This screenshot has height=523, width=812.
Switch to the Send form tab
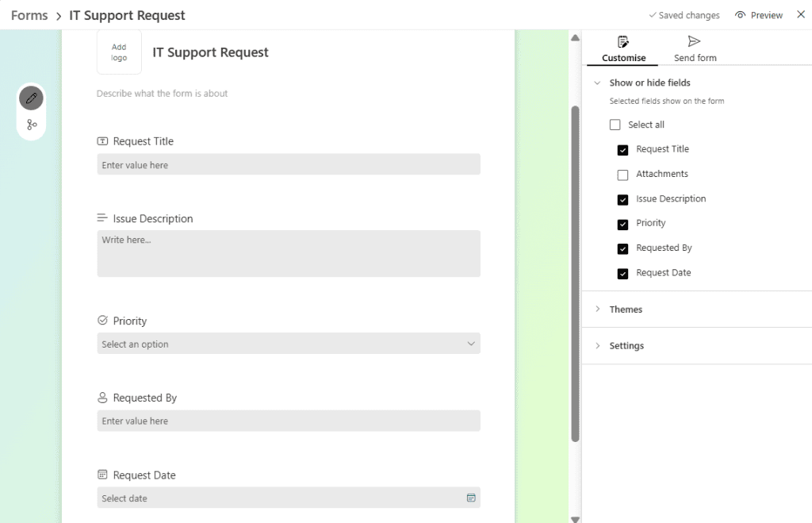(x=695, y=47)
